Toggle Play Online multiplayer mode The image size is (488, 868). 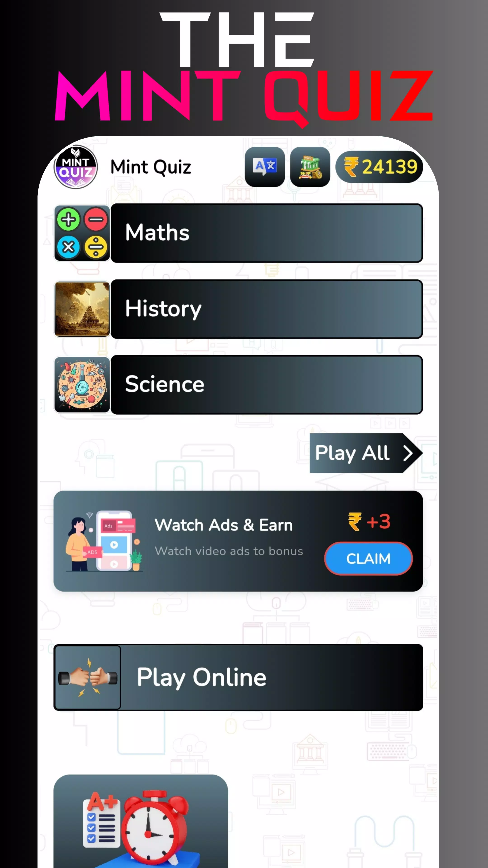[x=238, y=677]
